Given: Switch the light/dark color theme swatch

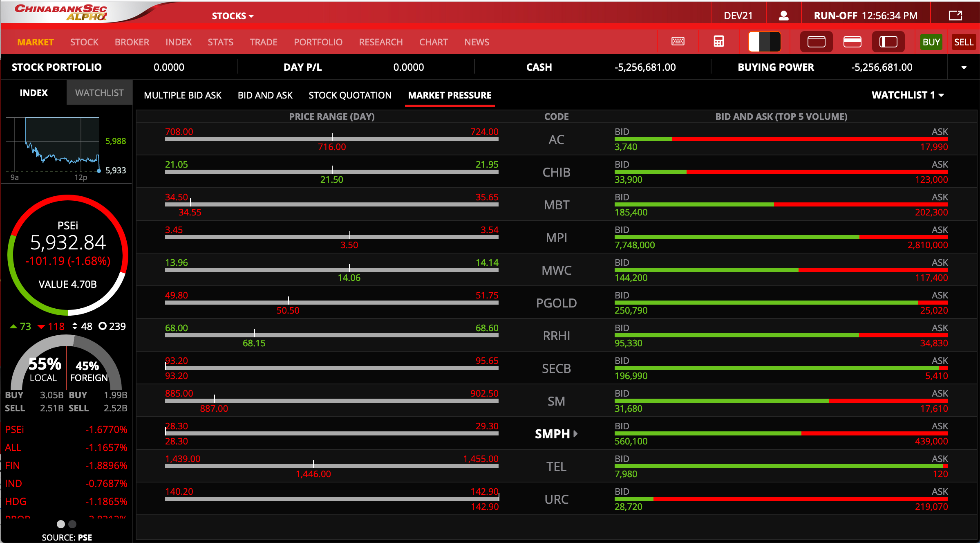Looking at the screenshot, I should click(x=764, y=42).
